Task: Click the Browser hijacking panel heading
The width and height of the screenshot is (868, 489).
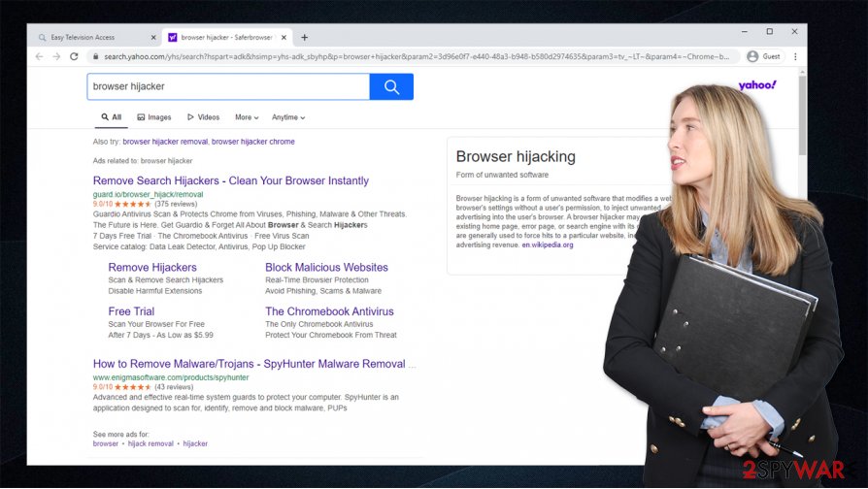Action: pos(516,156)
